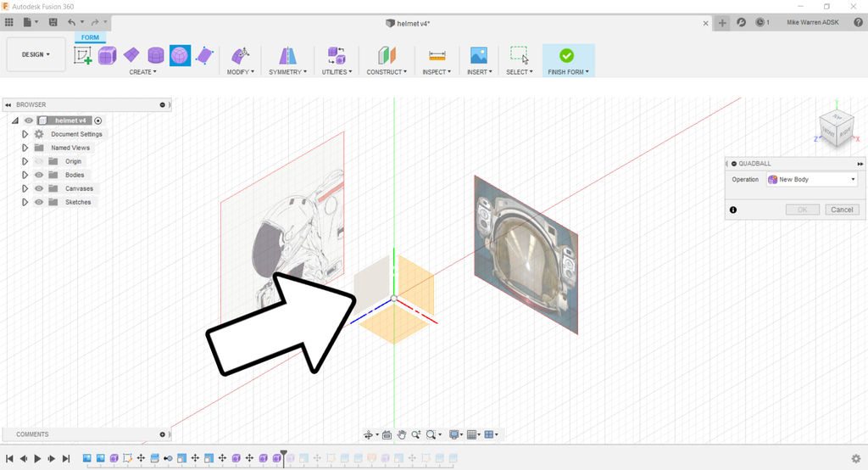Open the FINISH FORM dropdown
Viewport: 868px width, 470px height.
568,72
